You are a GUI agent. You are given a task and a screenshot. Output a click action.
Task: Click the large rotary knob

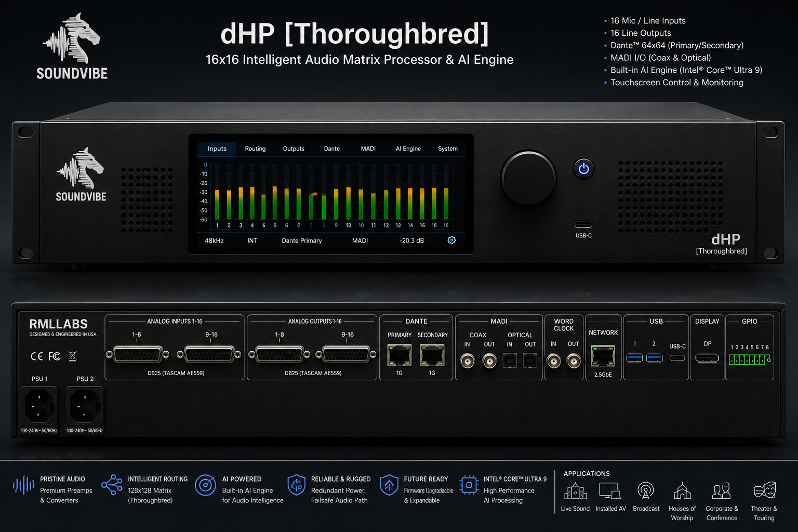pos(528,178)
